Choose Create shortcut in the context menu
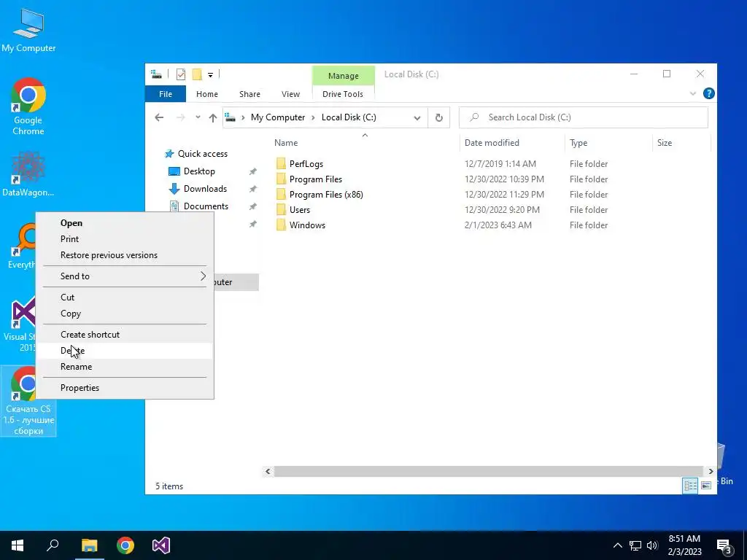 pyautogui.click(x=125, y=334)
